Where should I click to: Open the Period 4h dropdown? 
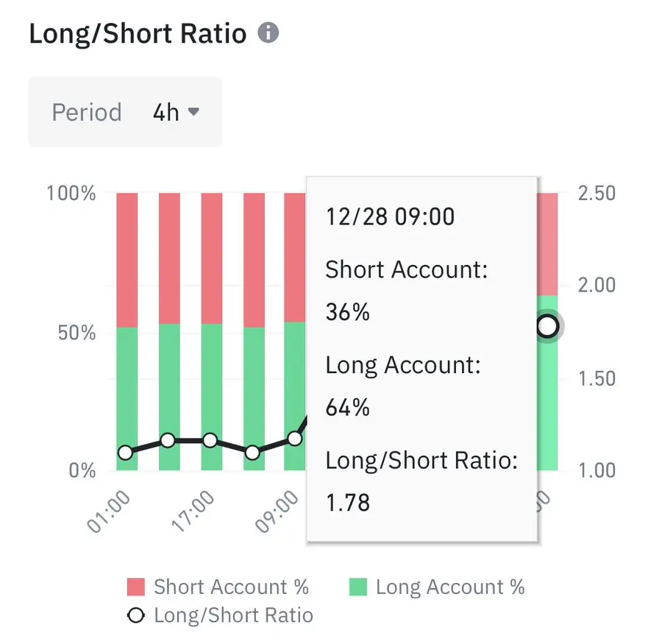pos(125,113)
